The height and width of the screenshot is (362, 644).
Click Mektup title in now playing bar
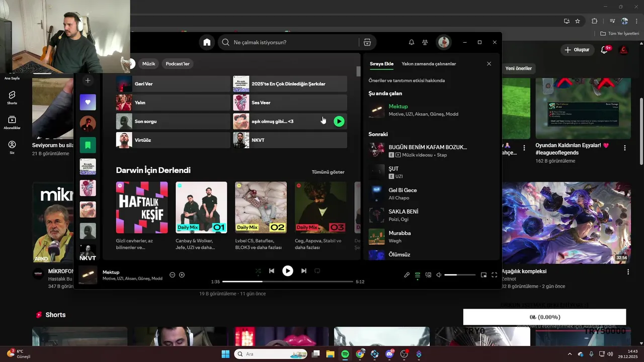pos(111,272)
